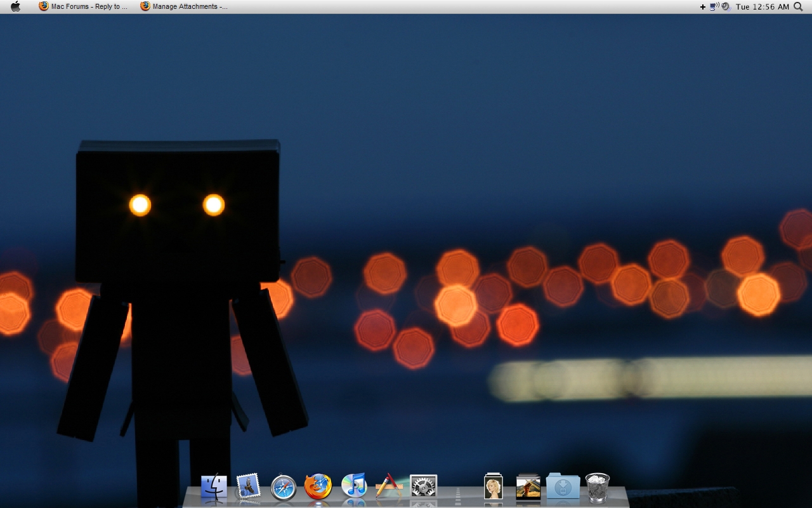Switch to Manage Attachments window

[x=184, y=6]
